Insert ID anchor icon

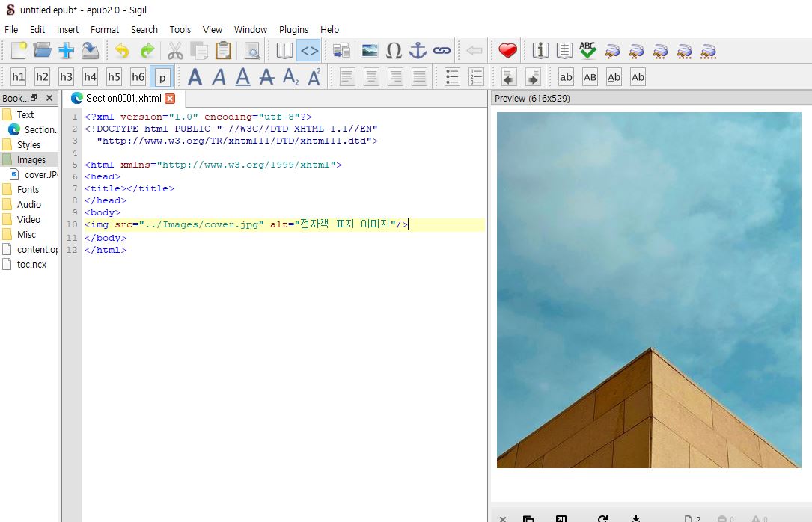point(418,51)
